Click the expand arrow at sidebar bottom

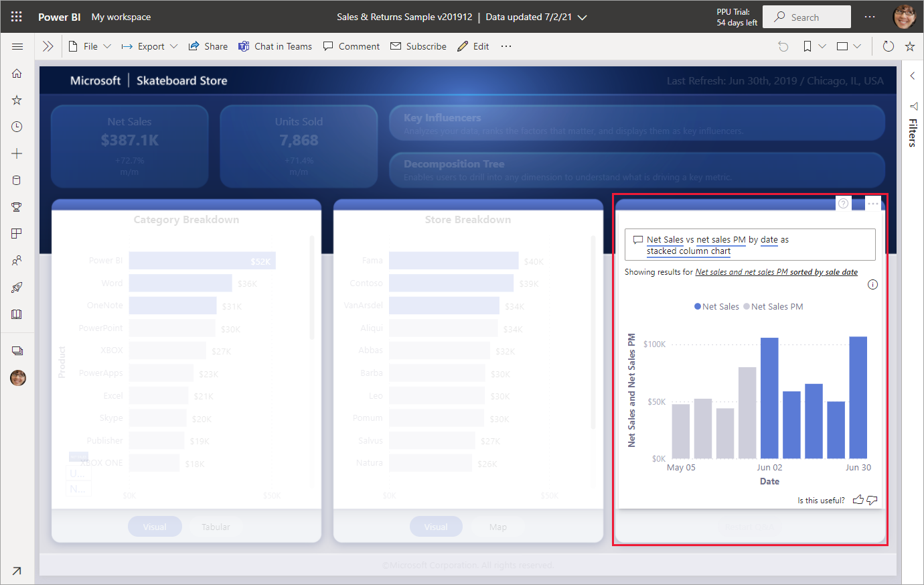[17, 571]
